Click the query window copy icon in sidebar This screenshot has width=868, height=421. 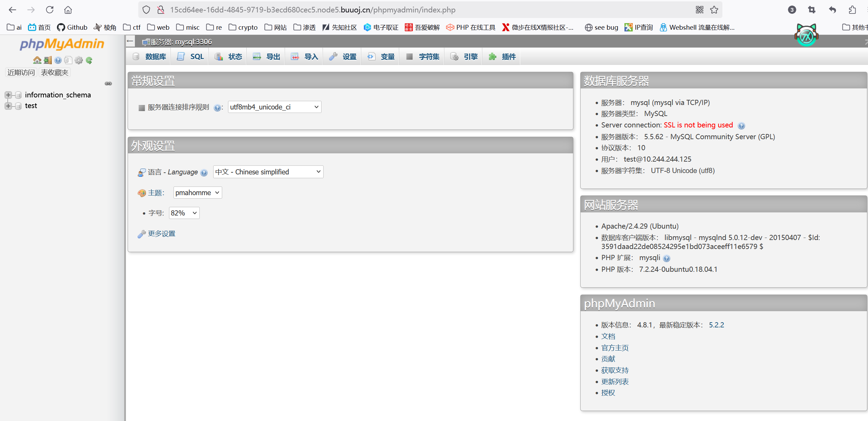click(68, 60)
